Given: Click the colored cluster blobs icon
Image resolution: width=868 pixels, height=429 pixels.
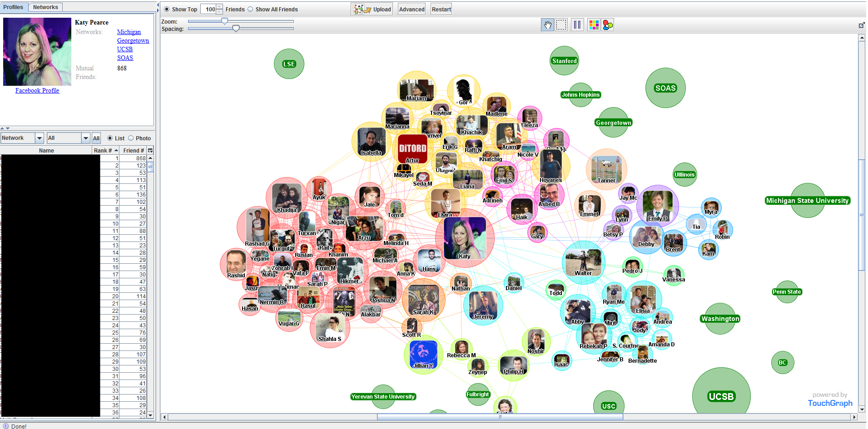Looking at the screenshot, I should coord(608,25).
